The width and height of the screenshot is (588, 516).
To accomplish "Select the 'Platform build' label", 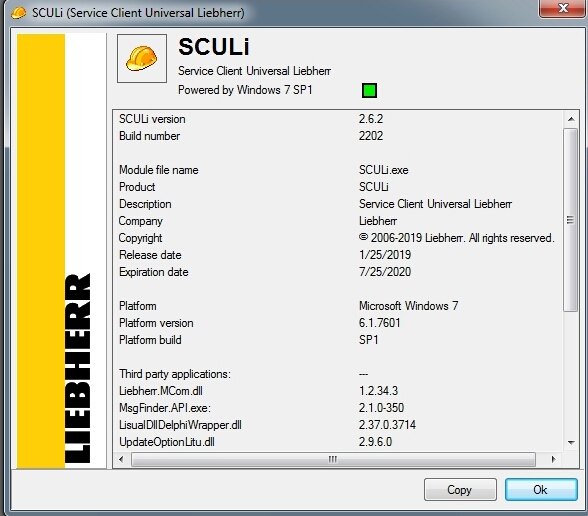I will (150, 340).
